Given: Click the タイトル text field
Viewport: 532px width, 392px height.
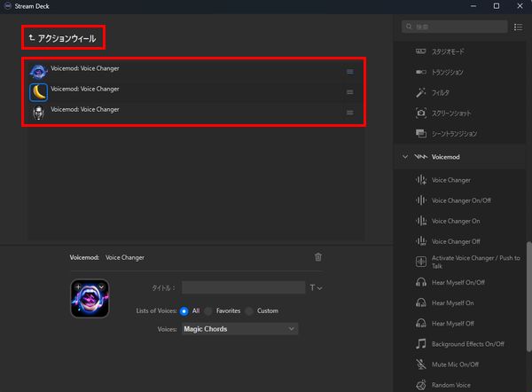Looking at the screenshot, I should tap(243, 287).
